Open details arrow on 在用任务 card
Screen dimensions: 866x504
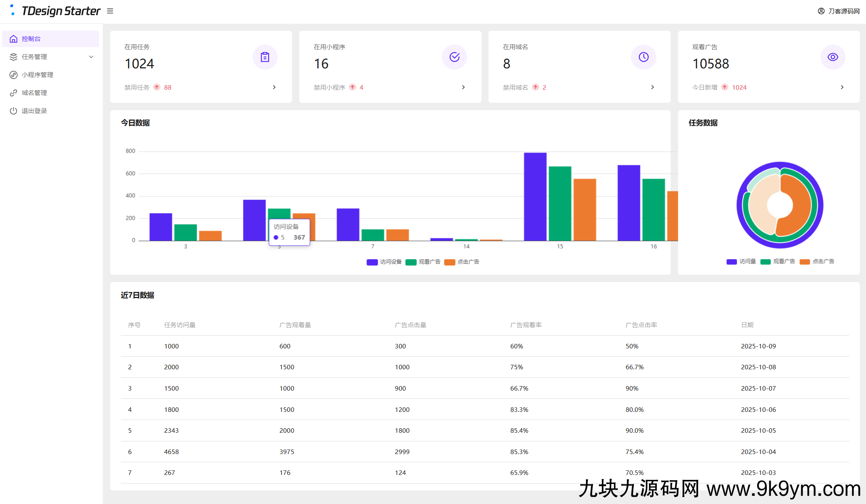click(x=274, y=87)
